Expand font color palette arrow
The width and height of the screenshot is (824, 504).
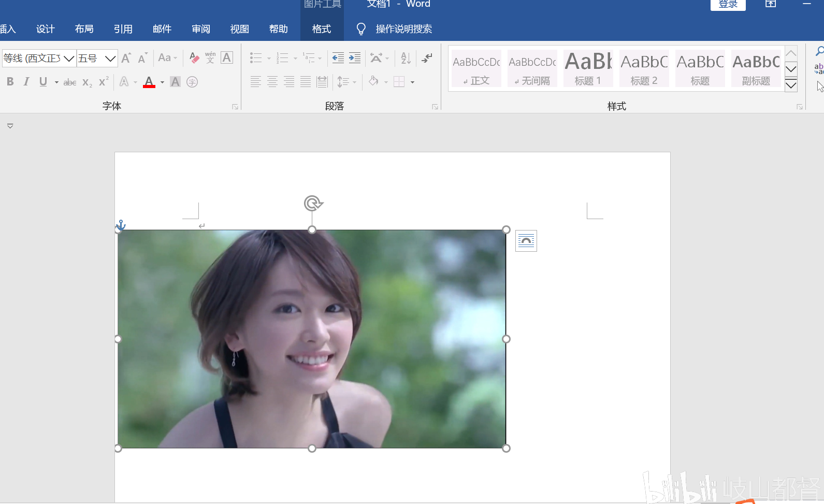(x=162, y=82)
